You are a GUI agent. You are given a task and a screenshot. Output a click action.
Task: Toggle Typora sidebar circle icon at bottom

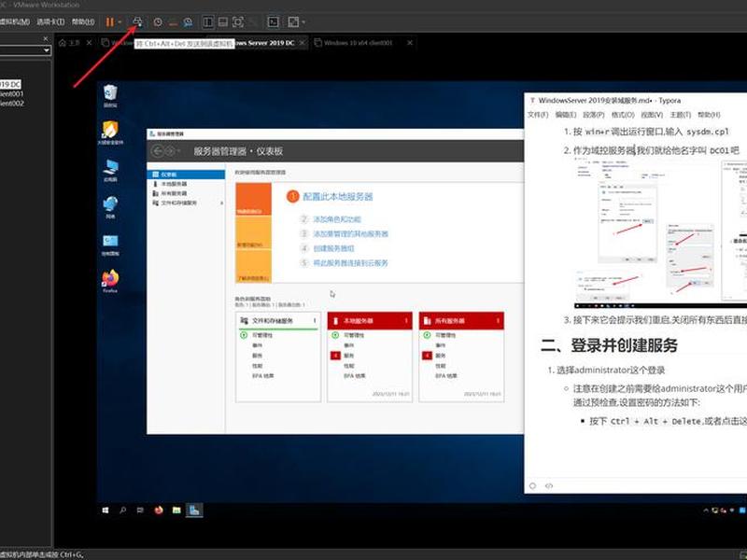532,486
